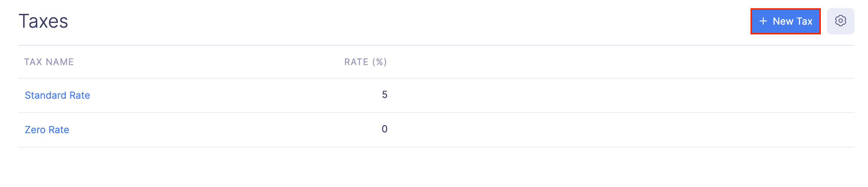Open the Zero Rate tax
Viewport: 868px width, 187px height.
coord(47,130)
